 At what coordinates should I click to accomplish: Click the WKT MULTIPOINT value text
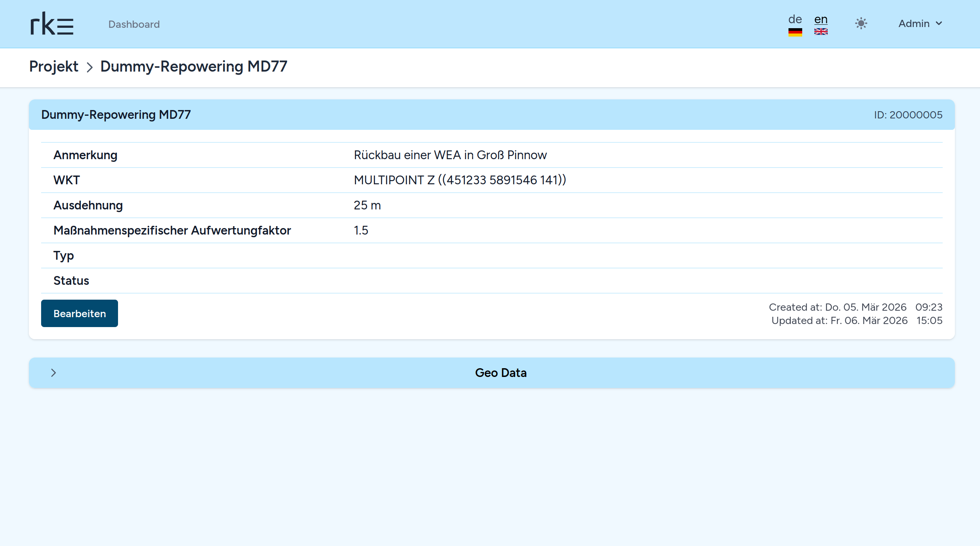click(x=460, y=180)
